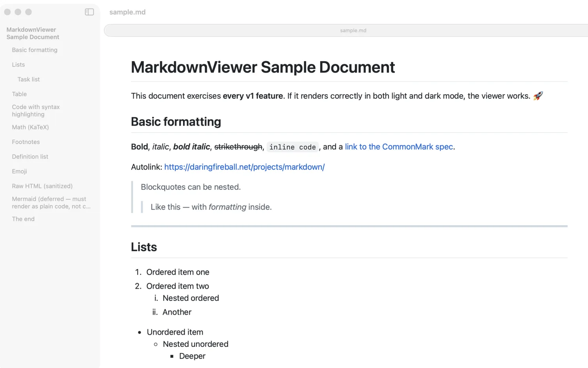Click 'Unordered item' bullet entry
588x368 pixels.
point(175,332)
